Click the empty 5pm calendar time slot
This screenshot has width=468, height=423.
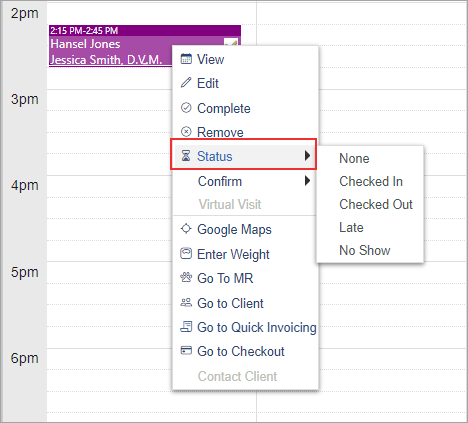[x=110, y=272]
